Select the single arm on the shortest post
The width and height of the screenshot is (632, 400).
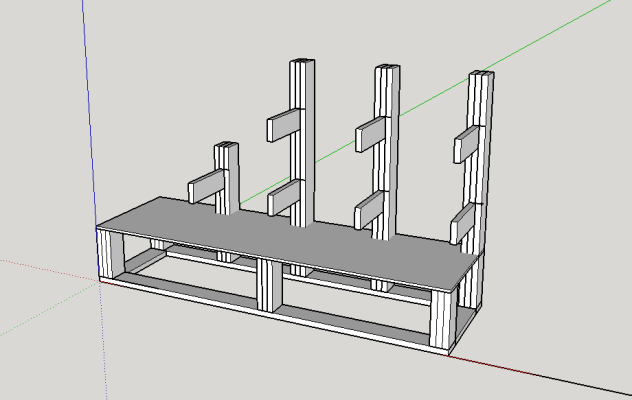click(206, 185)
